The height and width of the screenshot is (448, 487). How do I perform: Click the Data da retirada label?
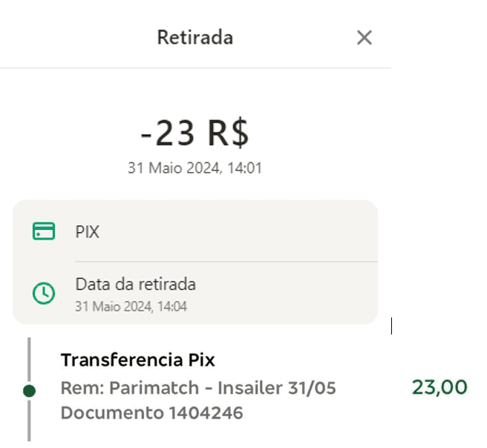point(135,284)
